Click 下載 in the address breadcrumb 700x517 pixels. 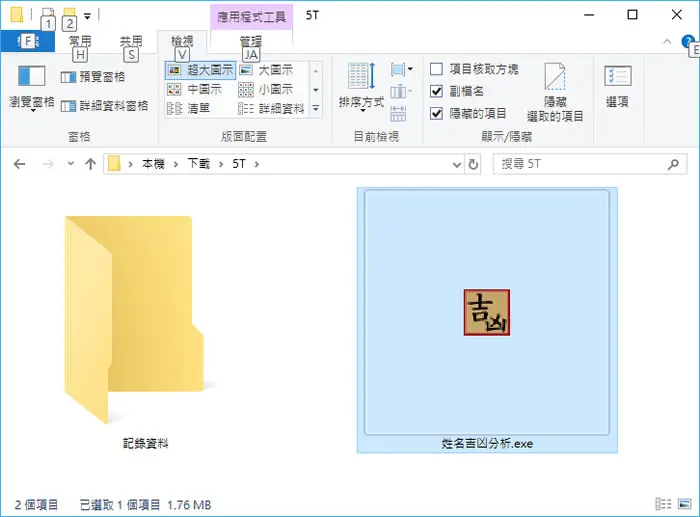point(198,164)
